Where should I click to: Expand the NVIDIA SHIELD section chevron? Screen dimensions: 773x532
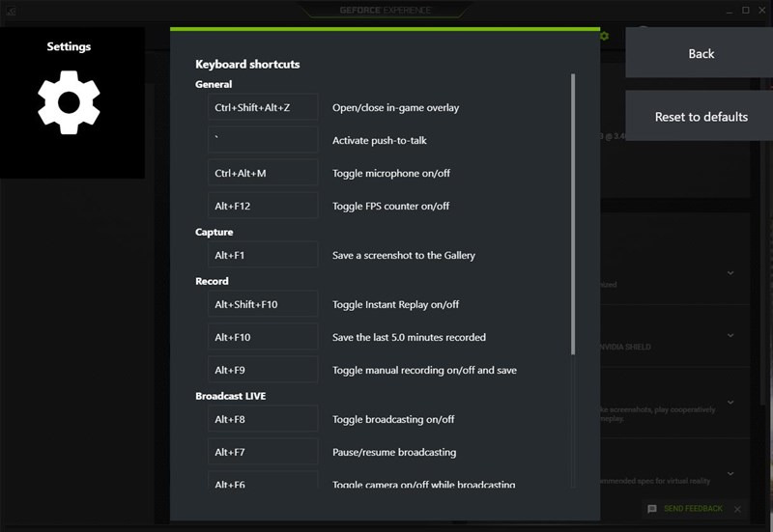click(730, 335)
